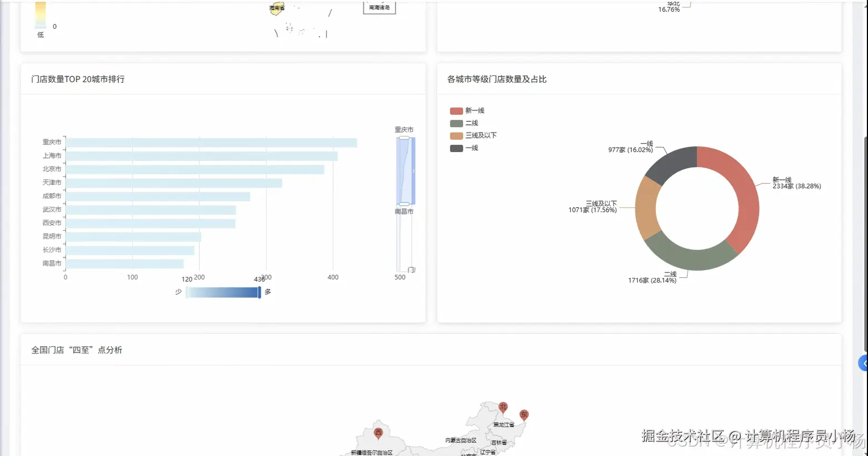Click the 西安市 bar in ranking chart
Viewport: 868px width, 456px height.
pyautogui.click(x=150, y=224)
